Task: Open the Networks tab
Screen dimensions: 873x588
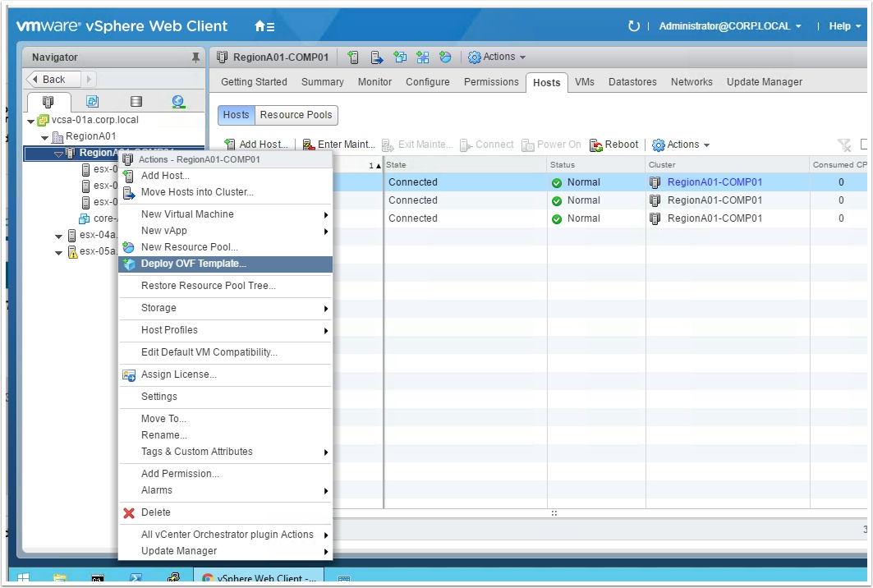Action: (692, 82)
